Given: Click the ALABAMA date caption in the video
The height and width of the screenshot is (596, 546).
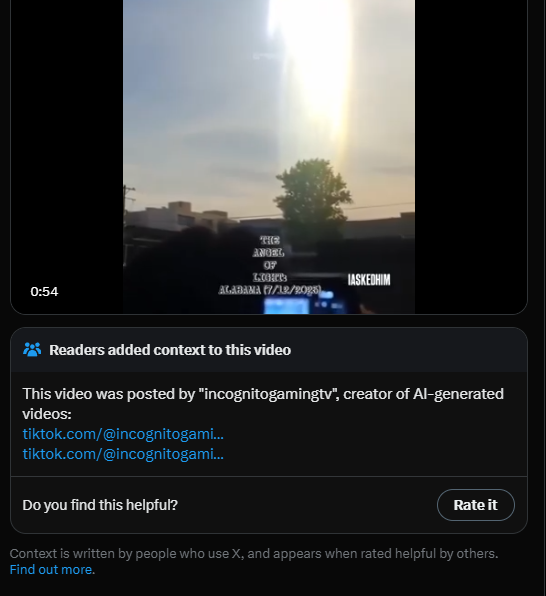Looking at the screenshot, I should pyautogui.click(x=270, y=290).
